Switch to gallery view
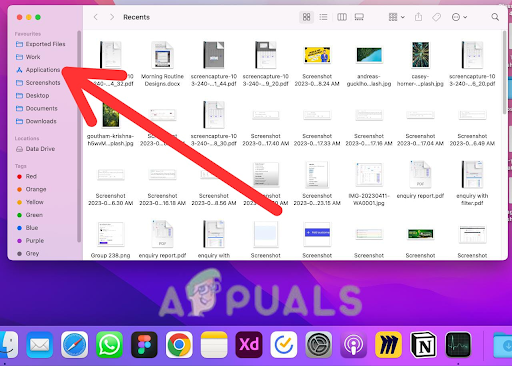Image resolution: width=512 pixels, height=366 pixels. pos(359,17)
